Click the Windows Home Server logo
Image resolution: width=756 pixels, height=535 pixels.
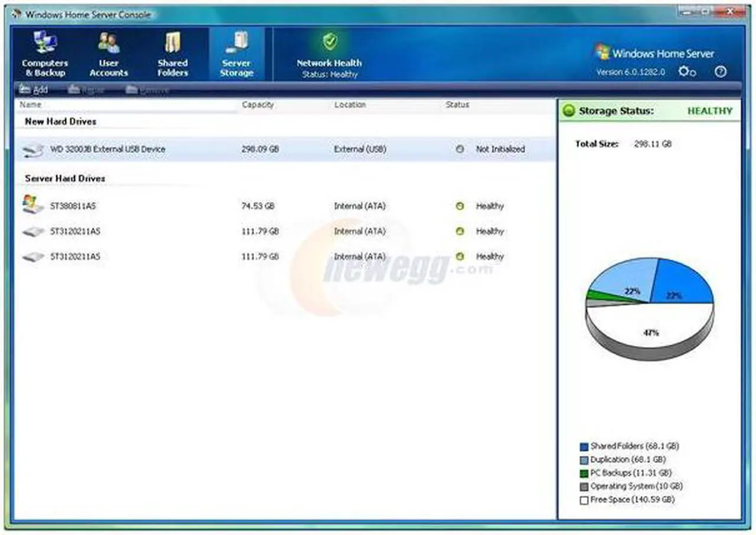point(655,53)
